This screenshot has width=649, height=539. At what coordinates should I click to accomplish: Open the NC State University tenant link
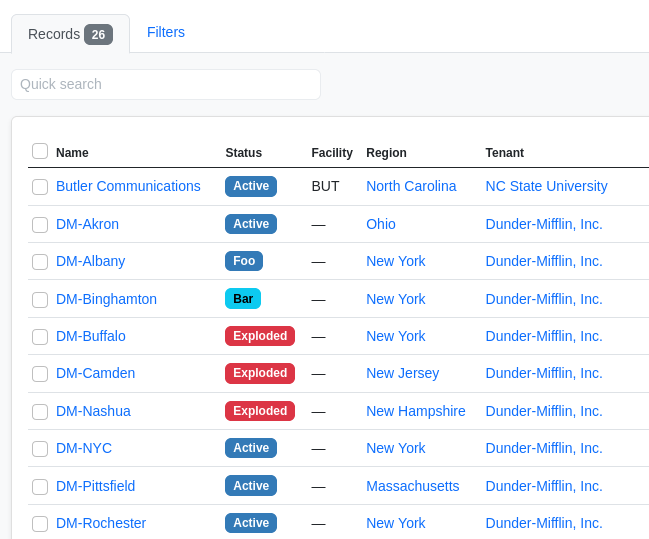click(546, 186)
